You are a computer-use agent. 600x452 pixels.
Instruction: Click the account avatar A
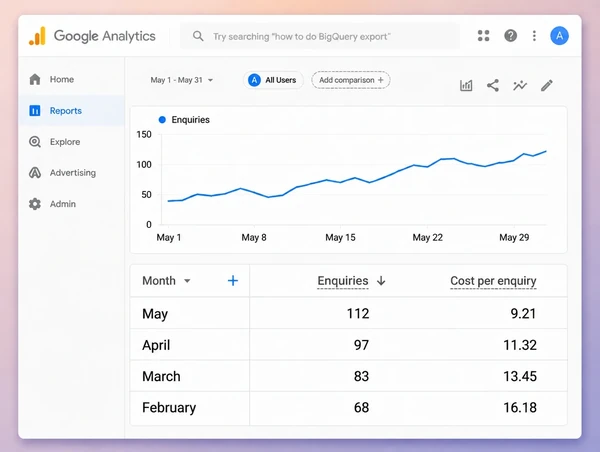point(559,36)
